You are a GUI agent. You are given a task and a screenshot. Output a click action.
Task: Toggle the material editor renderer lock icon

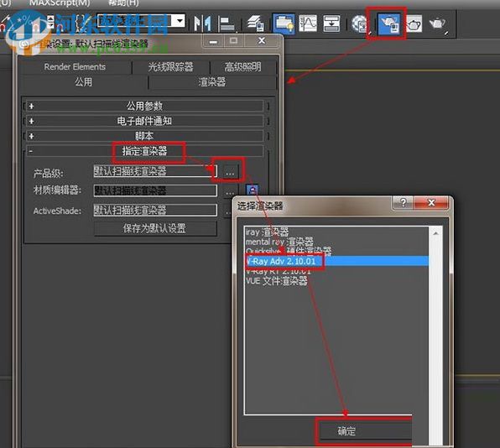point(253,190)
